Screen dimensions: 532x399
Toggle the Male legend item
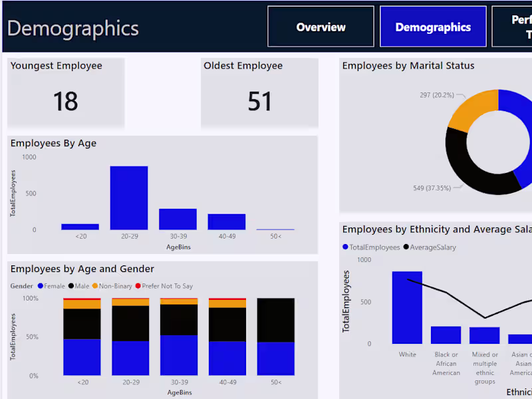point(79,285)
